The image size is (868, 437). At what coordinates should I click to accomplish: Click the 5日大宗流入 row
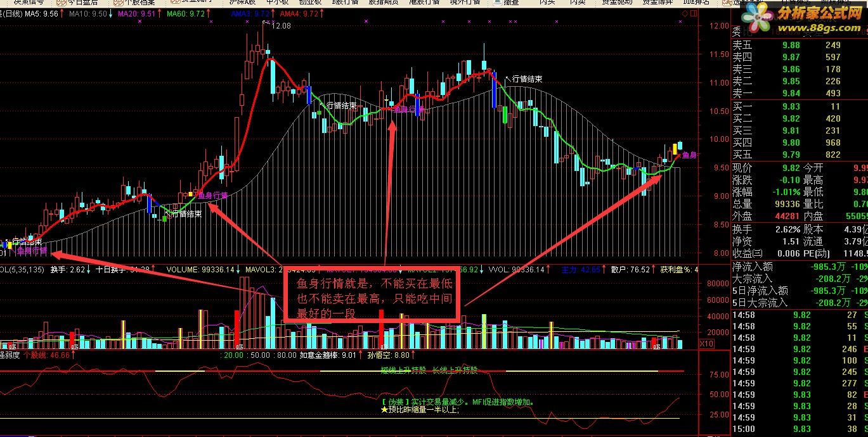tap(800, 303)
